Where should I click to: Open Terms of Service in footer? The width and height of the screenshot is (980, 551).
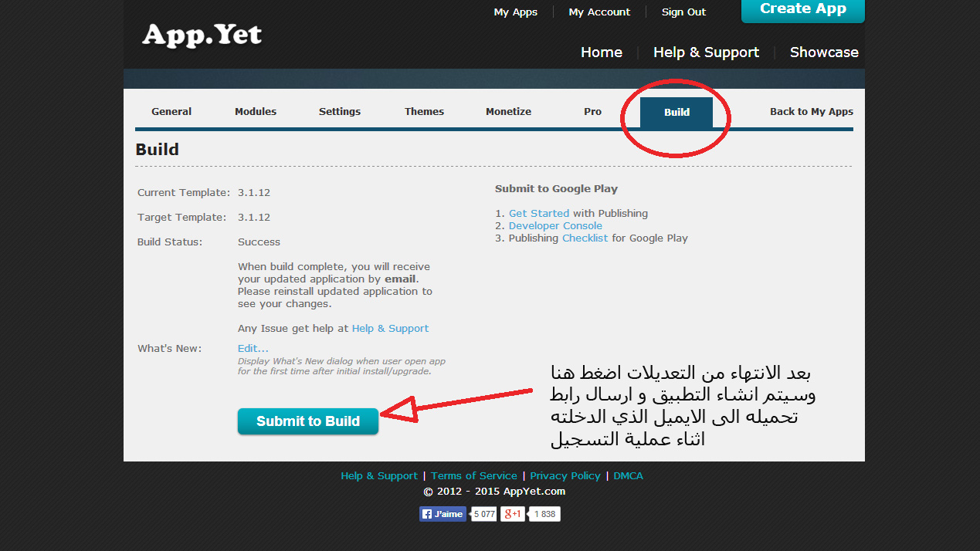pos(474,476)
